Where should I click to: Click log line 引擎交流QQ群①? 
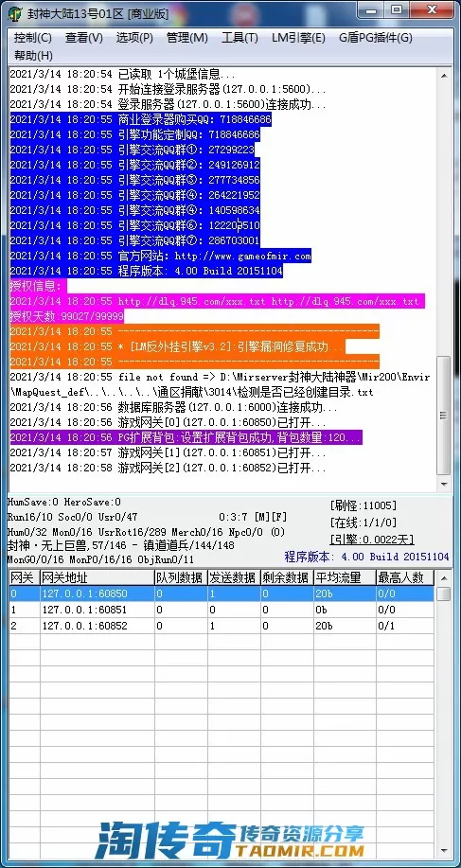pyautogui.click(x=133, y=150)
